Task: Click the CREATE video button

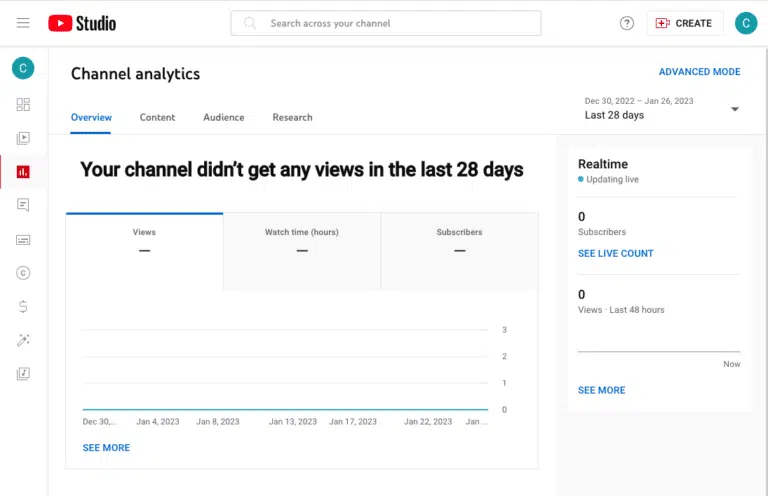Action: [684, 23]
